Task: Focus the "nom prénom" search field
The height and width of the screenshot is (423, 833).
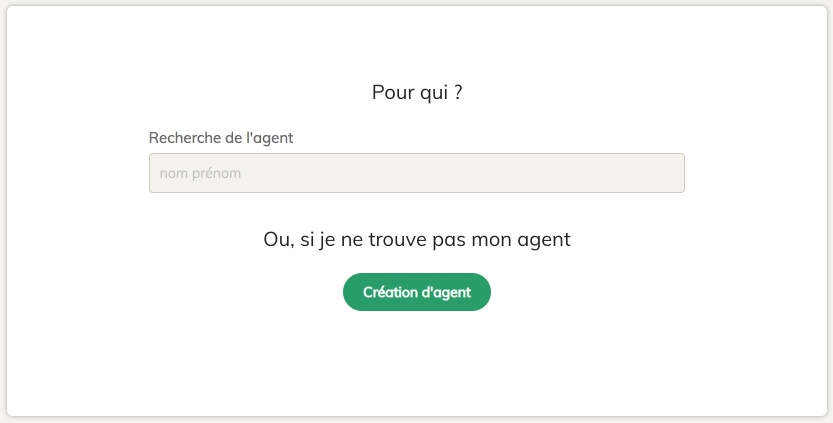Action: tap(416, 173)
